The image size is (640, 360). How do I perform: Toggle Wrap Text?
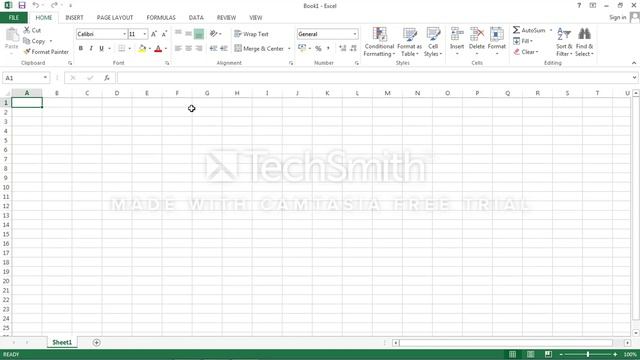point(251,34)
